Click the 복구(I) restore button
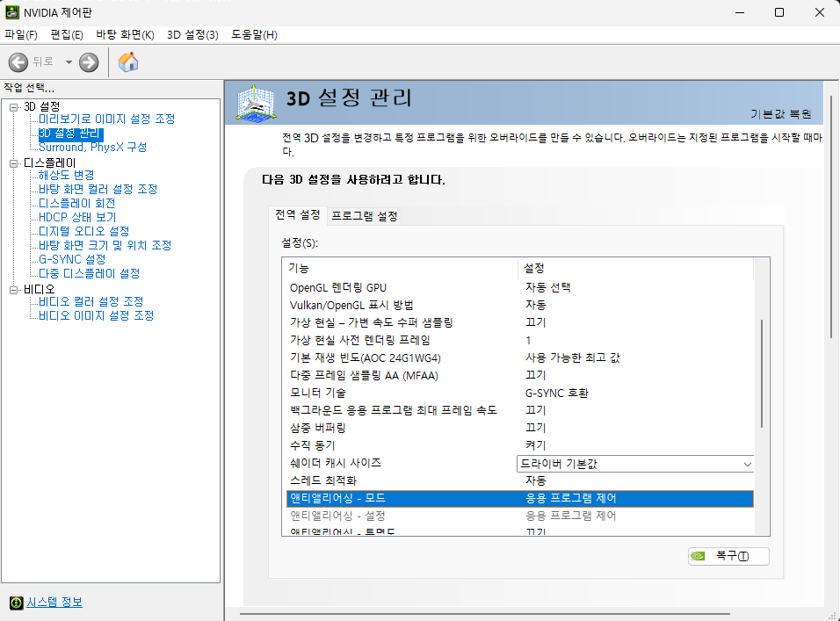This screenshot has height=621, width=840. 728,556
